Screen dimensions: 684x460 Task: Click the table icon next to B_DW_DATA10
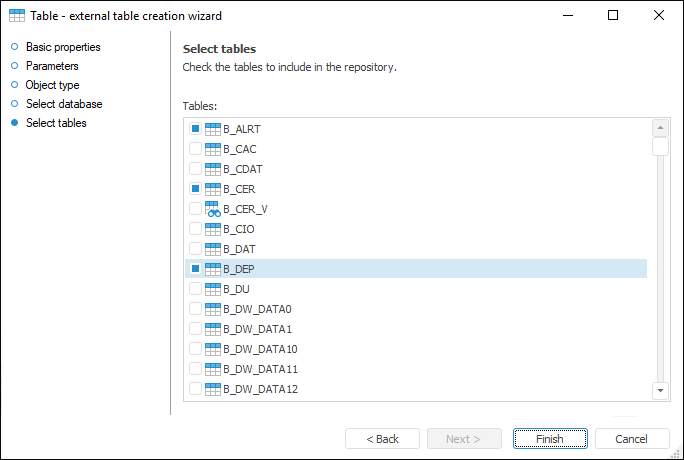(x=212, y=349)
